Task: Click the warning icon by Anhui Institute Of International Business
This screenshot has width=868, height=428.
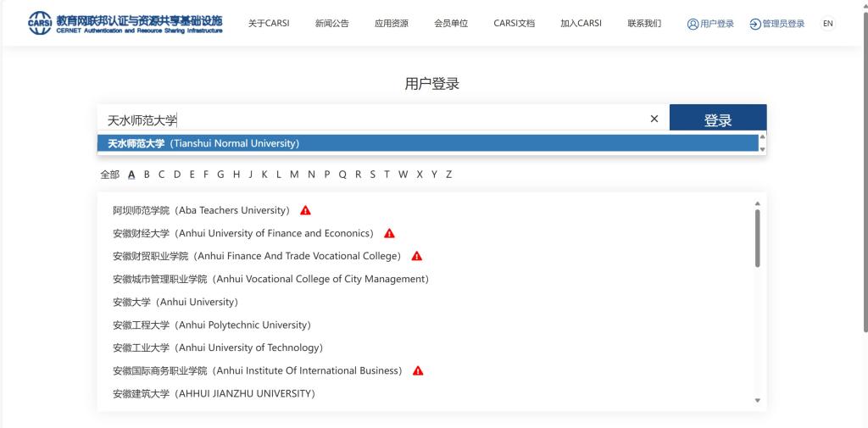Action: click(418, 370)
